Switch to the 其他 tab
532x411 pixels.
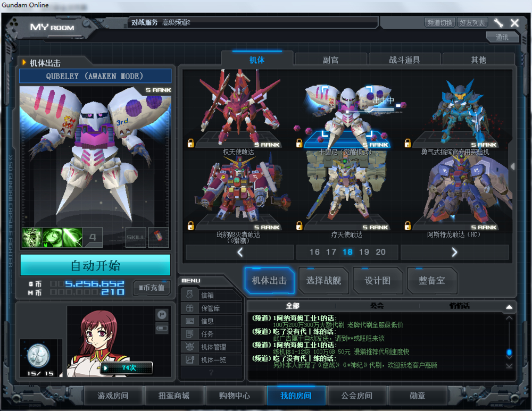coord(478,60)
